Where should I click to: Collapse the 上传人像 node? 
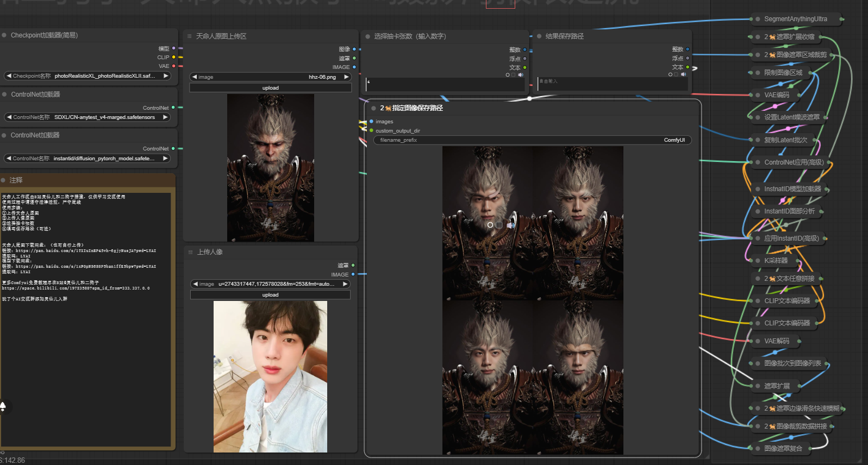point(190,252)
